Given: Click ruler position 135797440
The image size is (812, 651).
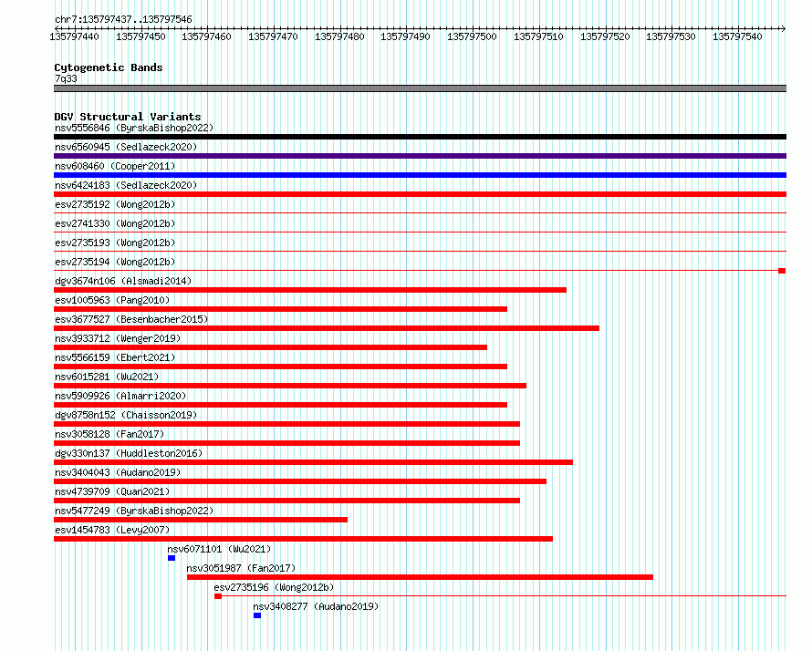Looking at the screenshot, I should (75, 36).
